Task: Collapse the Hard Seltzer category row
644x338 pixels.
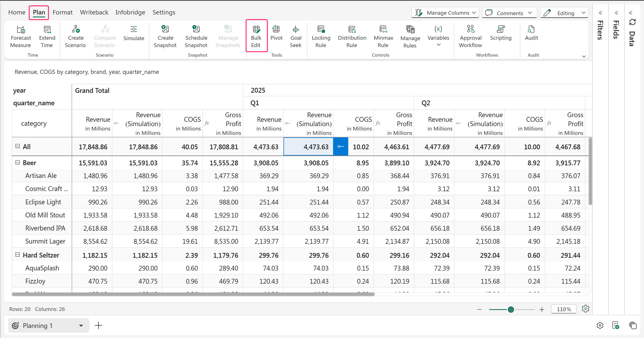Action: (x=17, y=255)
